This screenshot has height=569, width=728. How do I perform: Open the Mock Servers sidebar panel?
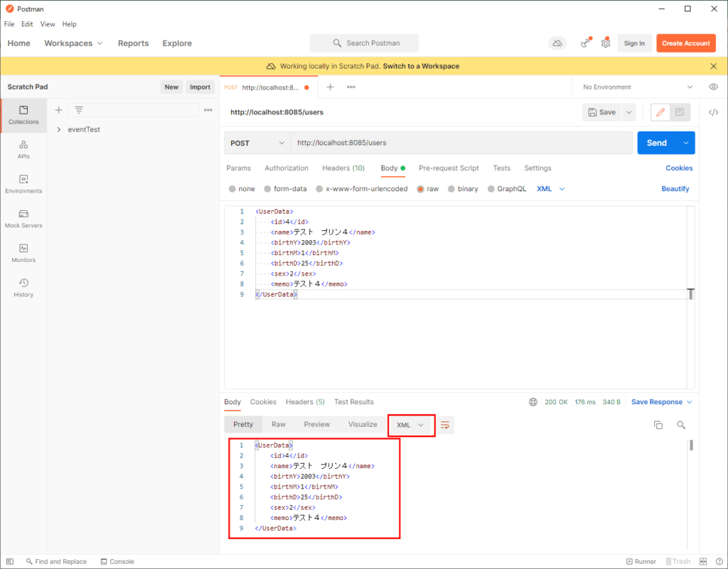(23, 219)
